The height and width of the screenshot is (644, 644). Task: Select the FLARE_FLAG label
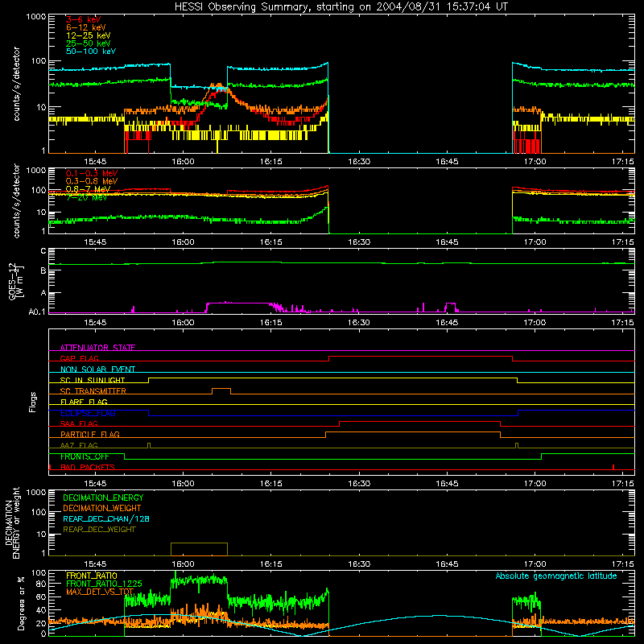(84, 402)
